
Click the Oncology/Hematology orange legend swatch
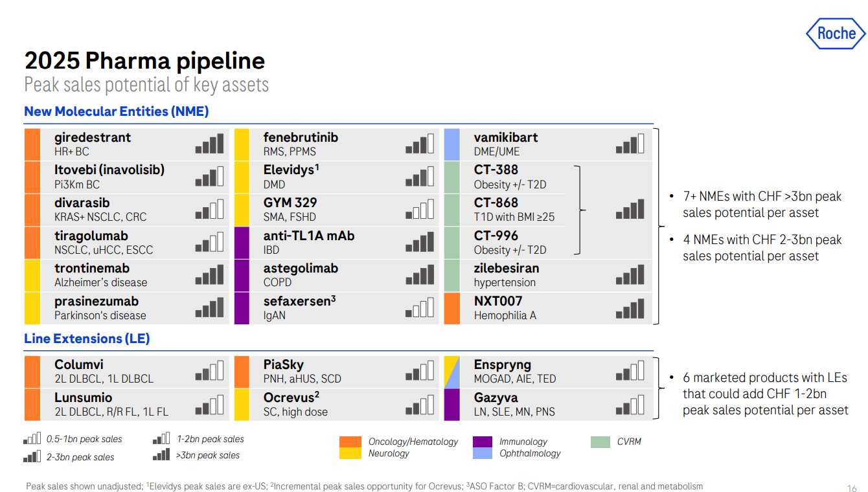click(350, 442)
